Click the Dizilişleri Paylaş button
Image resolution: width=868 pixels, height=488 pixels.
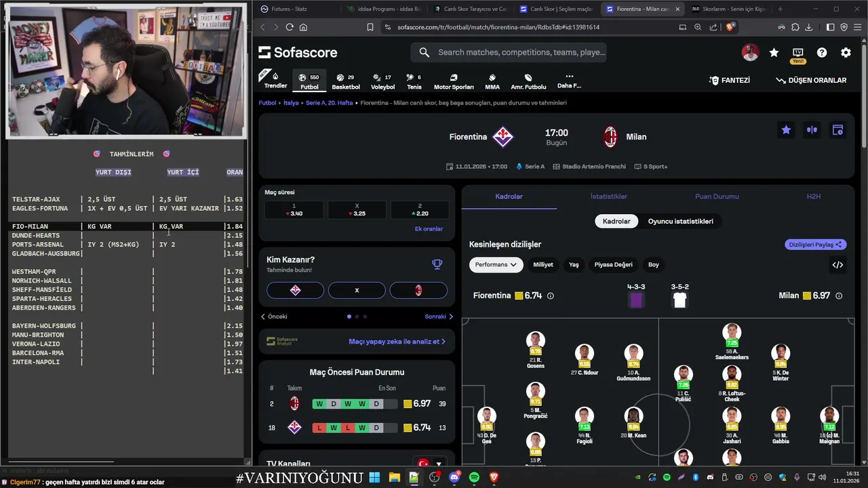[x=816, y=245]
